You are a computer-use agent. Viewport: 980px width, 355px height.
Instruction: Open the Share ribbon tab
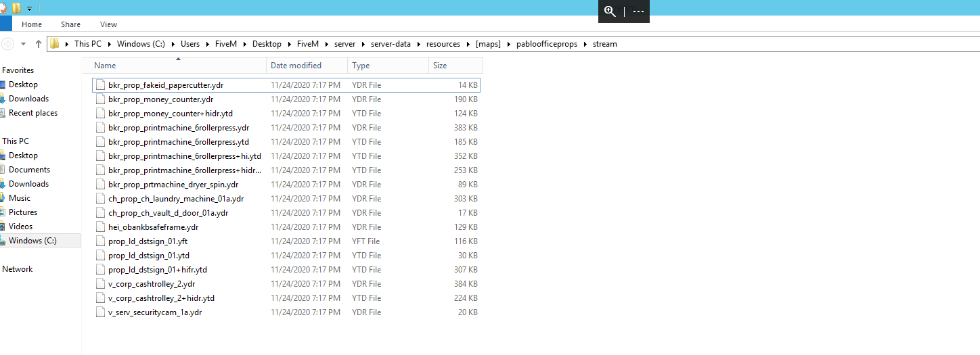tap(71, 24)
